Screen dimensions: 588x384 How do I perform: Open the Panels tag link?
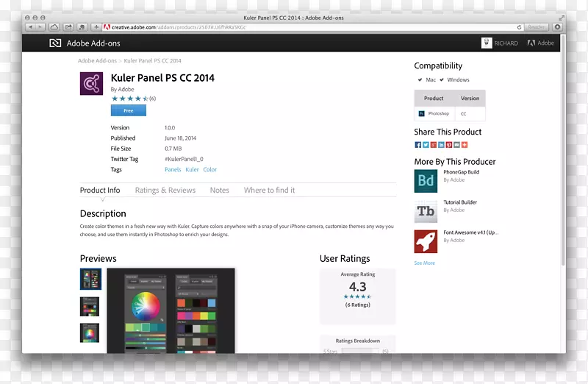(x=173, y=170)
